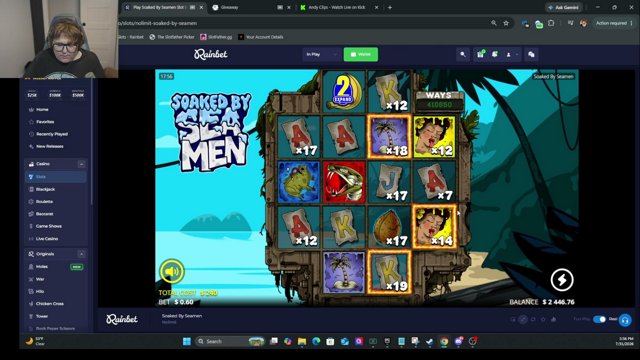Open the chat bubbles icon in header
This screenshot has height=360, width=640.
pyautogui.click(x=531, y=54)
